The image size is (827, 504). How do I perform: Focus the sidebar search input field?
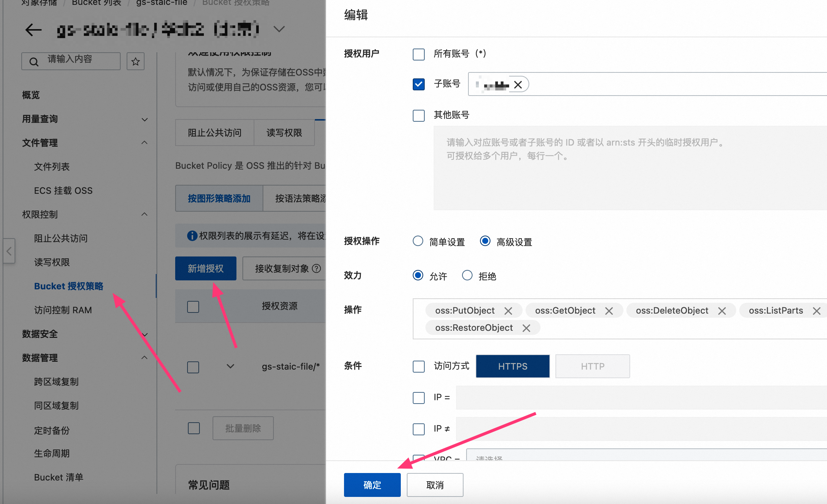(x=71, y=61)
